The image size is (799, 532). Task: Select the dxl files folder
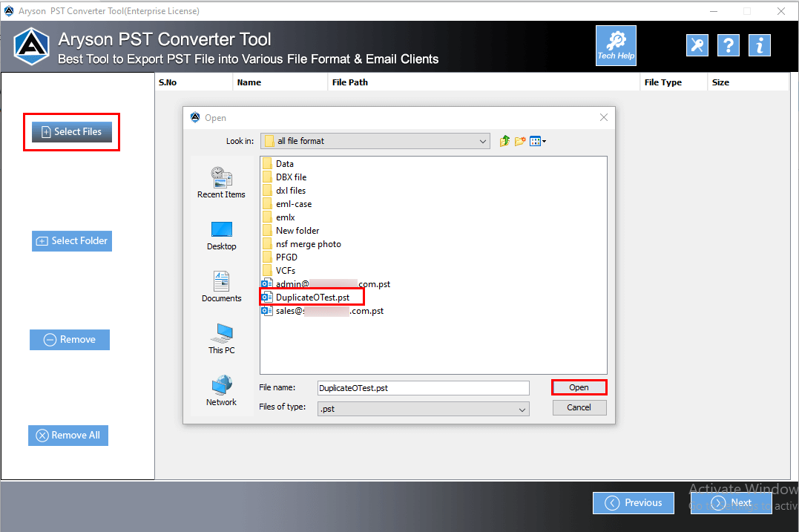pos(284,191)
